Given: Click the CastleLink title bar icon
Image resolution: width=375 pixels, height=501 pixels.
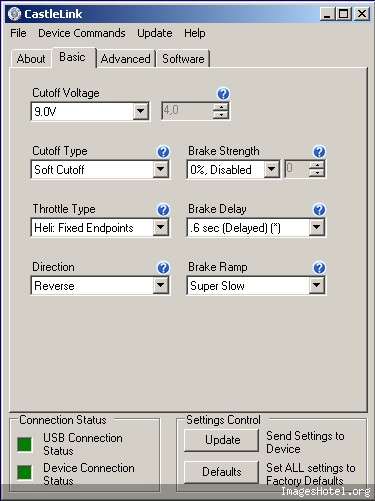Looking at the screenshot, I should click(15, 14).
